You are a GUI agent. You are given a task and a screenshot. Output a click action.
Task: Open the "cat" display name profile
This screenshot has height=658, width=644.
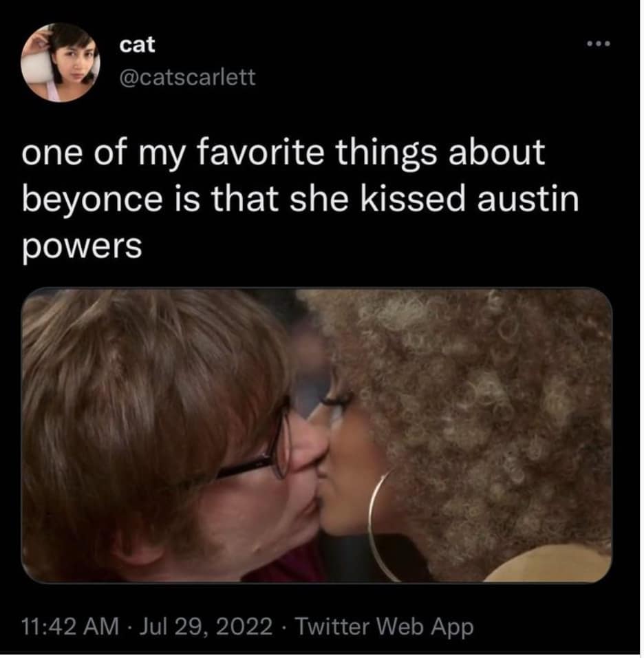137,45
